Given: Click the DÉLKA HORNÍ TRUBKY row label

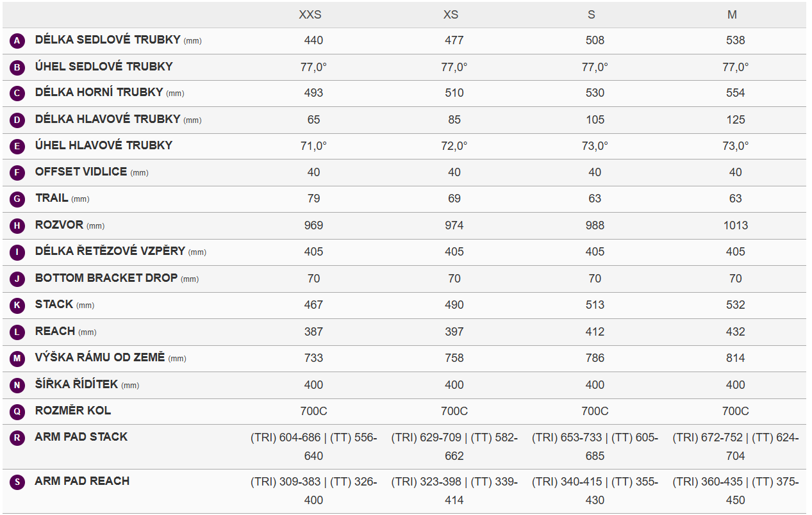Looking at the screenshot, I should pyautogui.click(x=99, y=92).
